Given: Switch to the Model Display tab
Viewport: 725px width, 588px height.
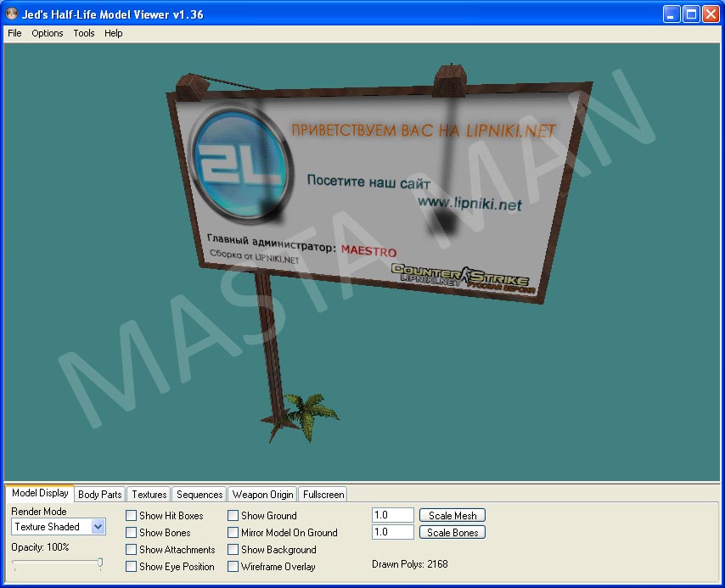Looking at the screenshot, I should tap(40, 493).
